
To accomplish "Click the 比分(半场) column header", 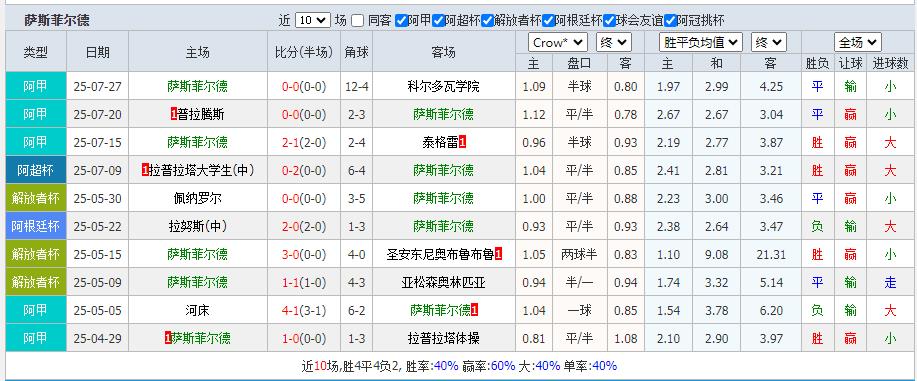I will pyautogui.click(x=304, y=52).
